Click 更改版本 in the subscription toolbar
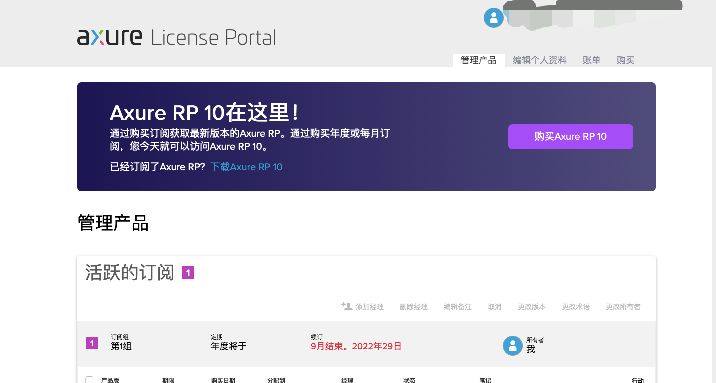Viewport: 716px width, 383px height. [532, 307]
